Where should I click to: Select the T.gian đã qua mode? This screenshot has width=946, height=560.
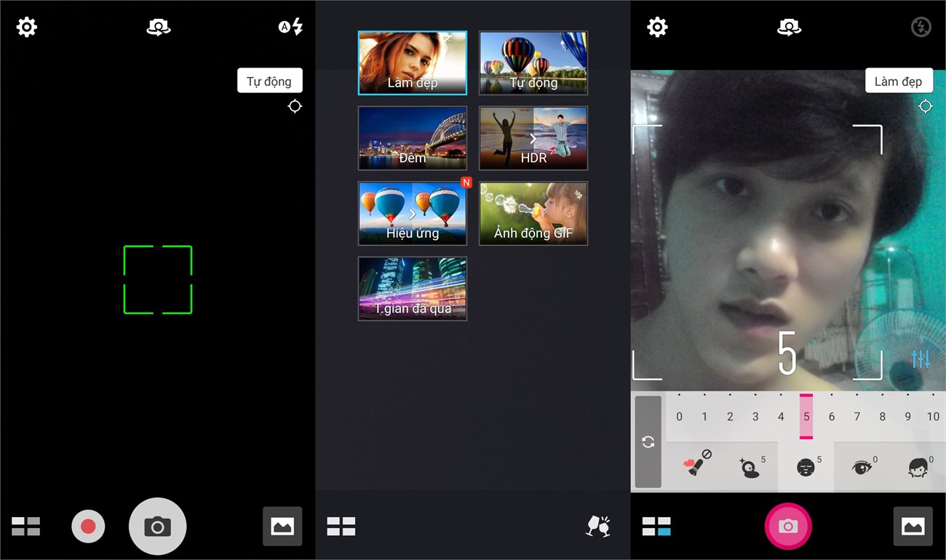click(x=412, y=289)
